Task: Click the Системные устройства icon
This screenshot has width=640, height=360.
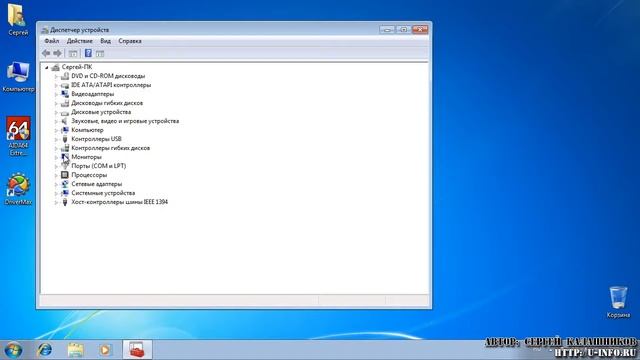Action: pyautogui.click(x=64, y=193)
